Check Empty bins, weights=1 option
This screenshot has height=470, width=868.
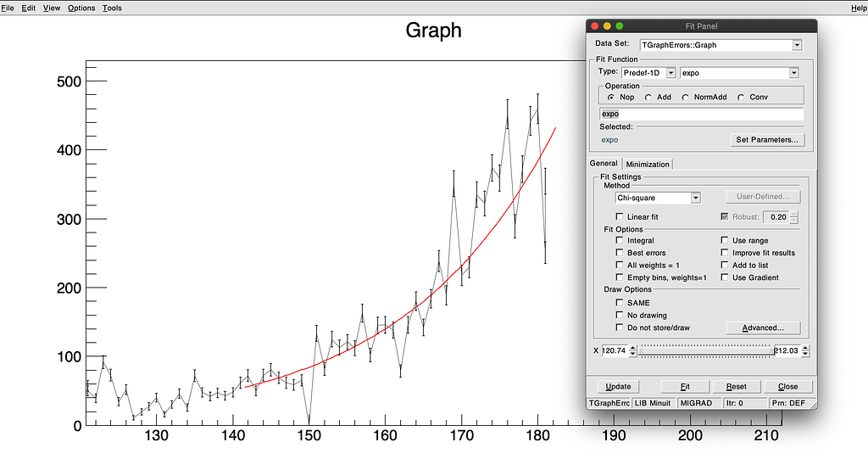point(620,277)
